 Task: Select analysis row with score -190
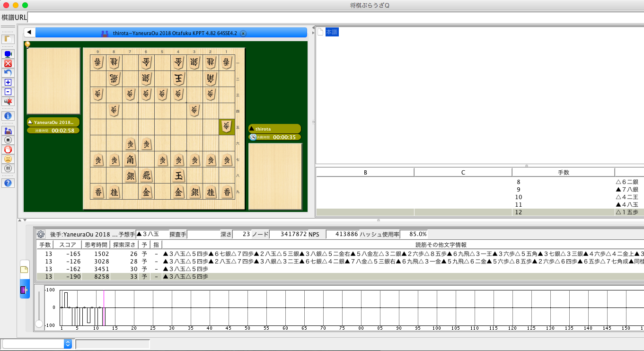pyautogui.click(x=341, y=276)
